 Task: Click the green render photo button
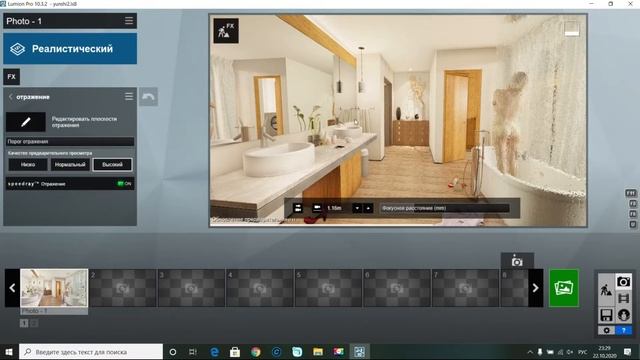(564, 288)
